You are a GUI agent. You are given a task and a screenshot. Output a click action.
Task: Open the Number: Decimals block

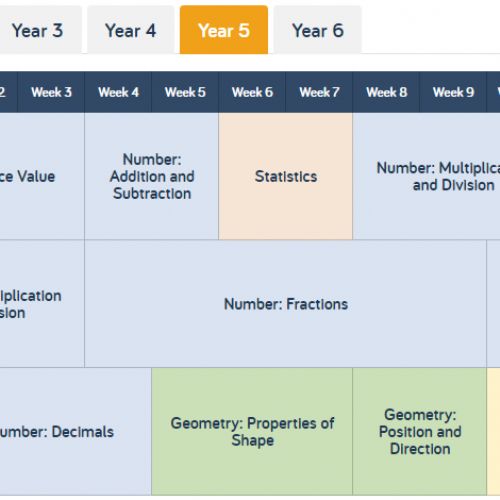(75, 431)
